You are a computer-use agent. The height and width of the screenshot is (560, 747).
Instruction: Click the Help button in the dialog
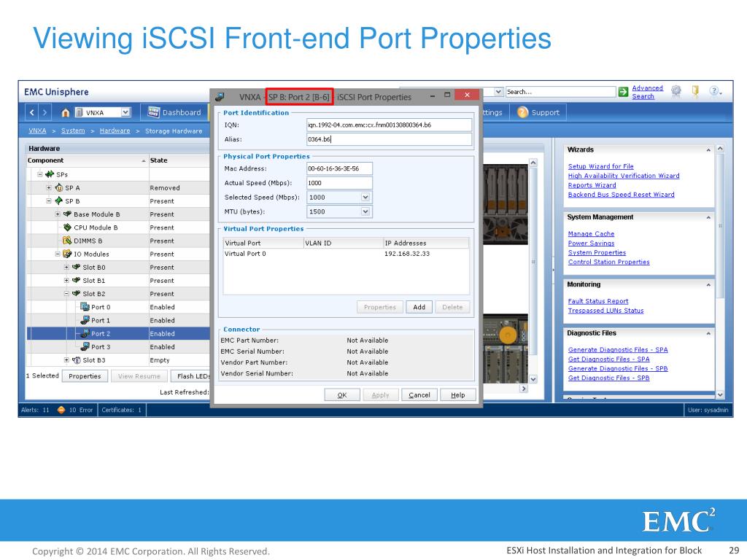[x=458, y=394]
